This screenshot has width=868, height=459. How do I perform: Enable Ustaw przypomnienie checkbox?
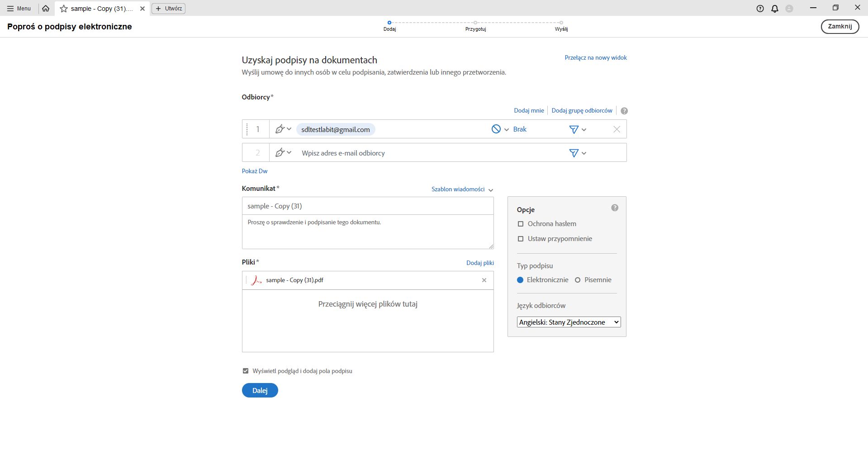click(x=521, y=239)
